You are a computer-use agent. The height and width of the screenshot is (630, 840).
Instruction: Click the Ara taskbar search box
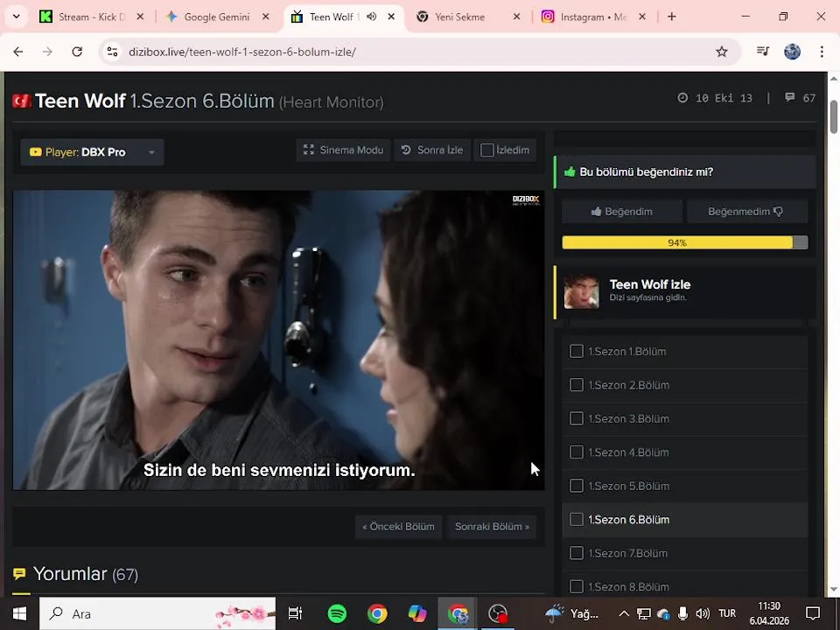click(157, 613)
